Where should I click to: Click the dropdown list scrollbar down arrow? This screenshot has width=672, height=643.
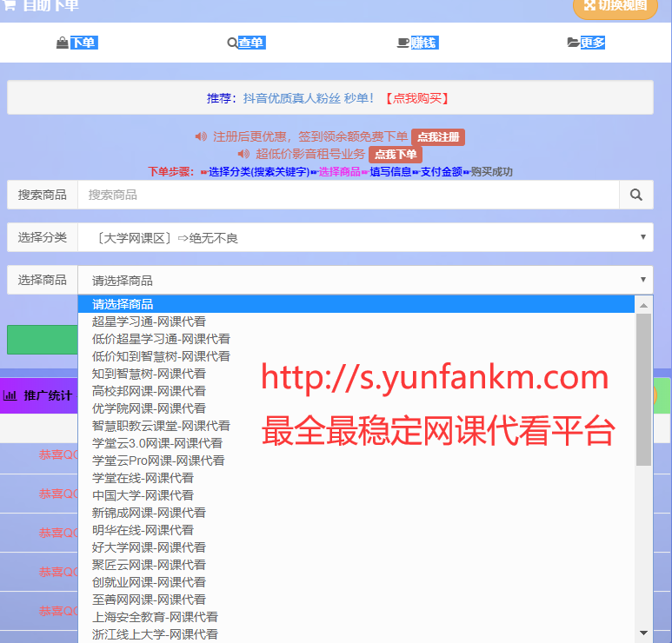[x=643, y=633]
